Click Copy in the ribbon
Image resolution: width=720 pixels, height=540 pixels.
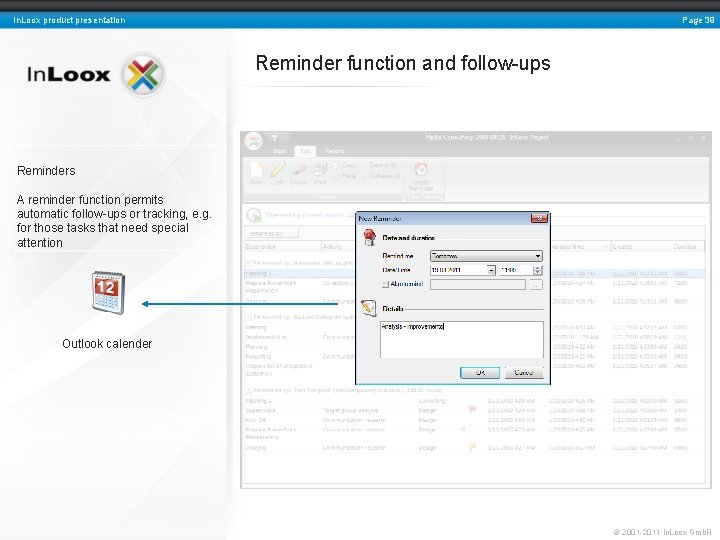(344, 165)
